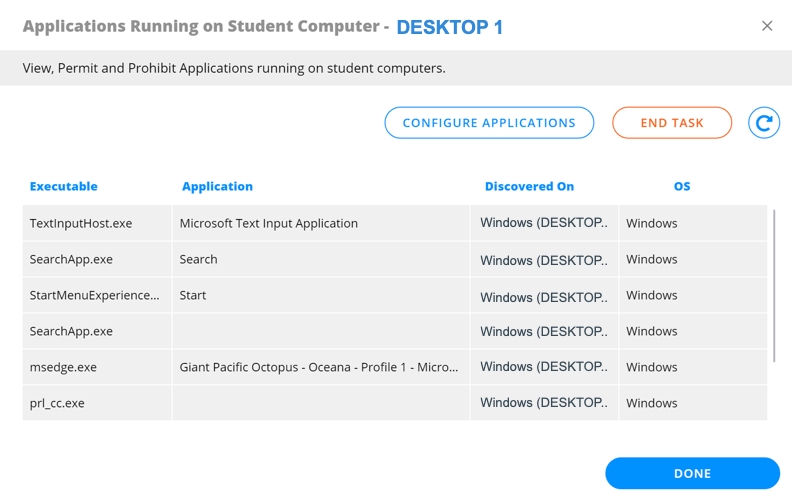The height and width of the screenshot is (504, 792).
Task: Select StartMenuExperience executable entry
Action: [x=94, y=295]
